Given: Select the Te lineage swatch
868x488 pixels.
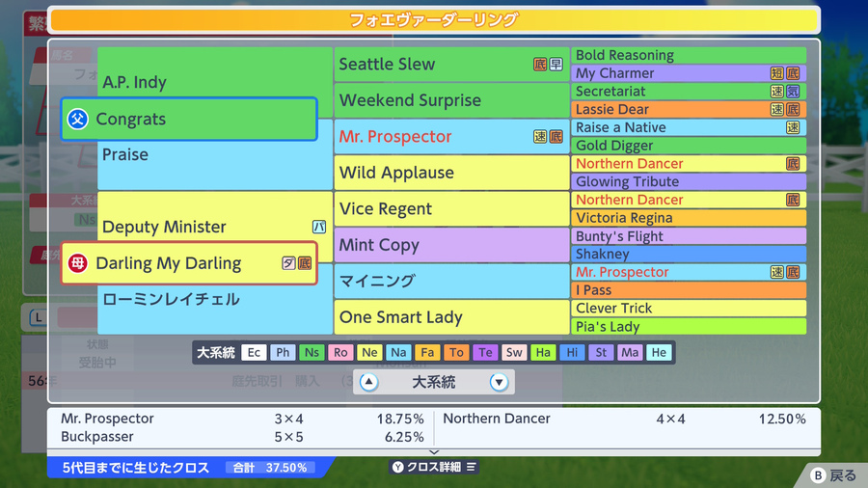Looking at the screenshot, I should pos(485,352).
